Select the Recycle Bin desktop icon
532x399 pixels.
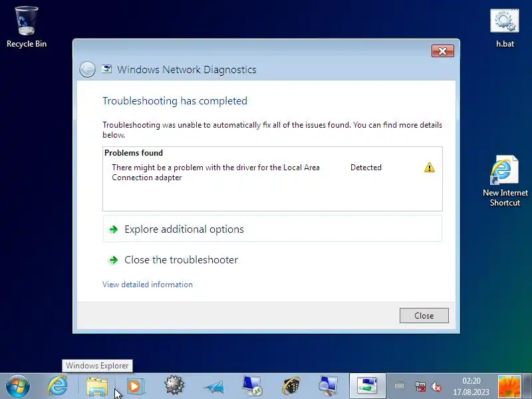[x=27, y=27]
